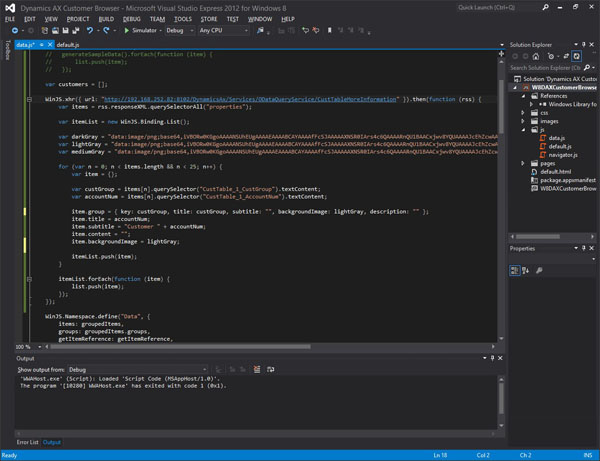
Task: Open the FILE menu
Action: (x=10, y=19)
